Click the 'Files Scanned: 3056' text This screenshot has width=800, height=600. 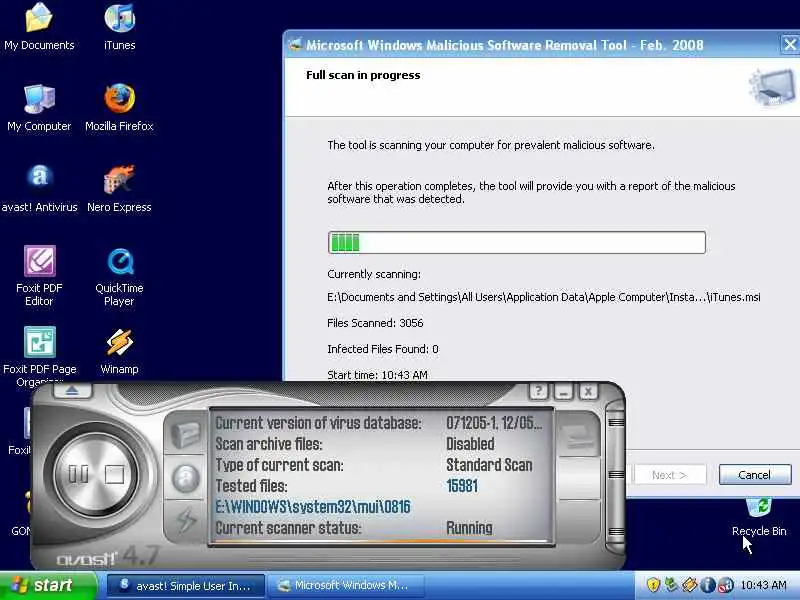coord(375,323)
